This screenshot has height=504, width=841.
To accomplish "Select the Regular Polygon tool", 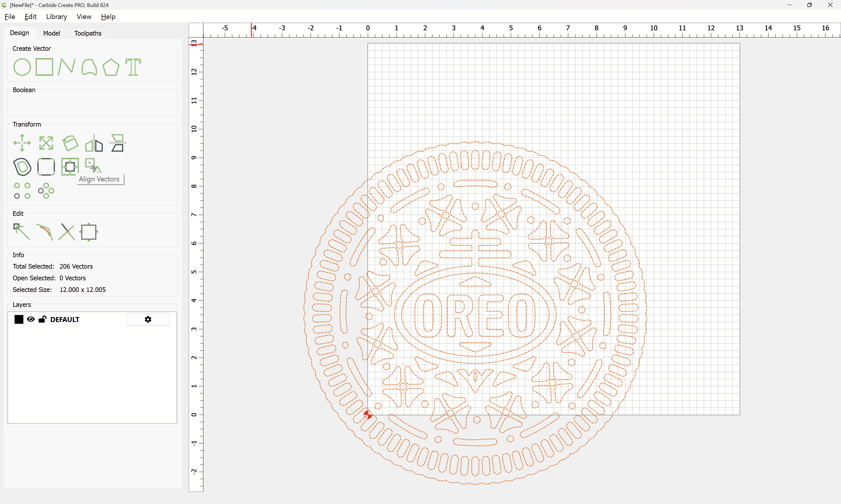I will click(111, 67).
